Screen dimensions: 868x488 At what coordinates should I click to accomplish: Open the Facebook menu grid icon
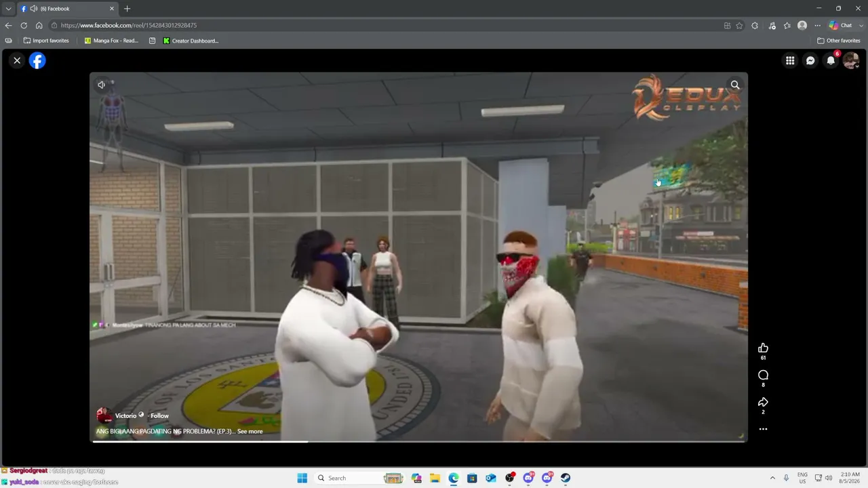tap(790, 60)
